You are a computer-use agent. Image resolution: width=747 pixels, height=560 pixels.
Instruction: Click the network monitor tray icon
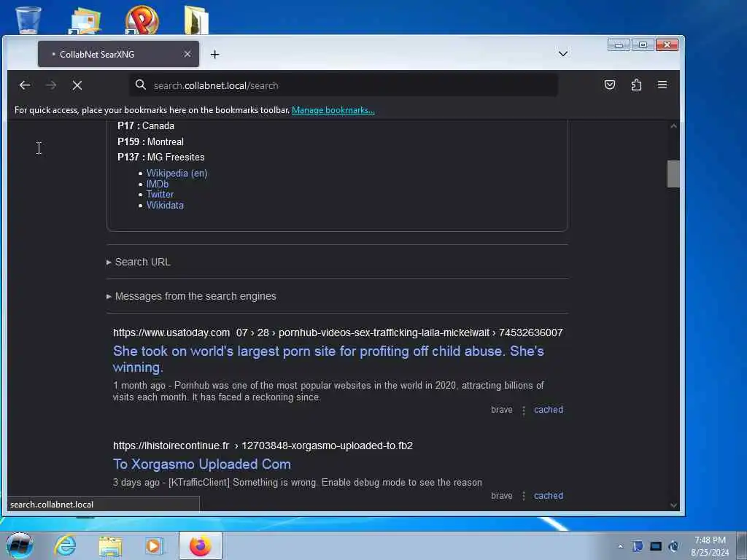(656, 546)
